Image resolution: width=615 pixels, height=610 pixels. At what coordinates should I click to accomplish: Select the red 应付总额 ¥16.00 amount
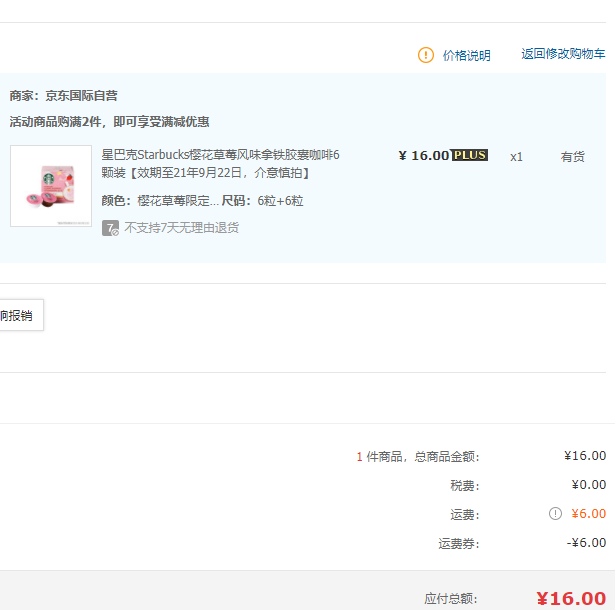coord(571,599)
